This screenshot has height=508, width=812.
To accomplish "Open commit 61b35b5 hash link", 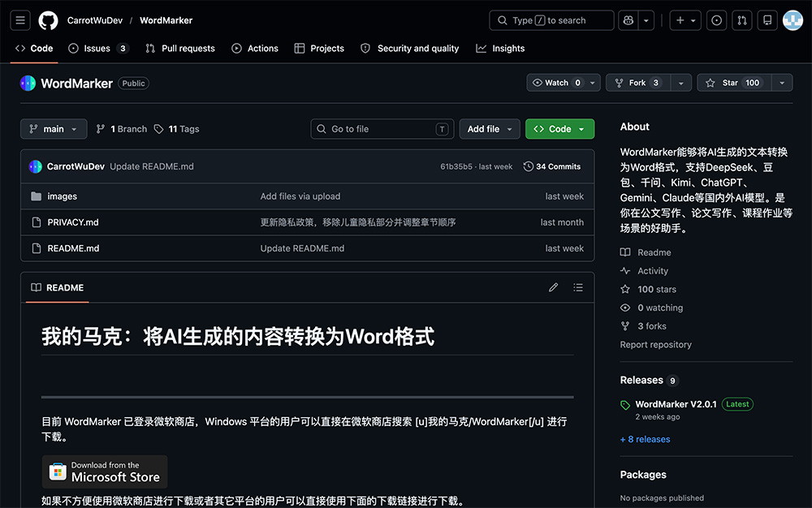I will pos(456,166).
